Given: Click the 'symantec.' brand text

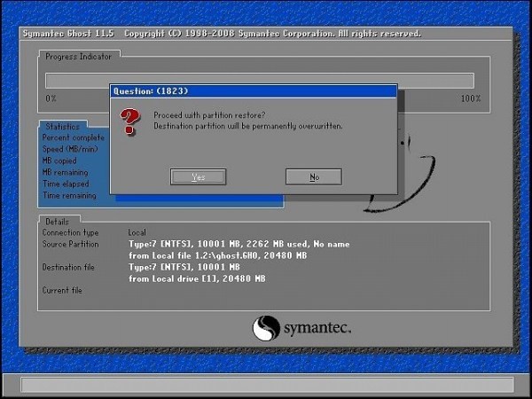Looking at the screenshot, I should point(317,328).
